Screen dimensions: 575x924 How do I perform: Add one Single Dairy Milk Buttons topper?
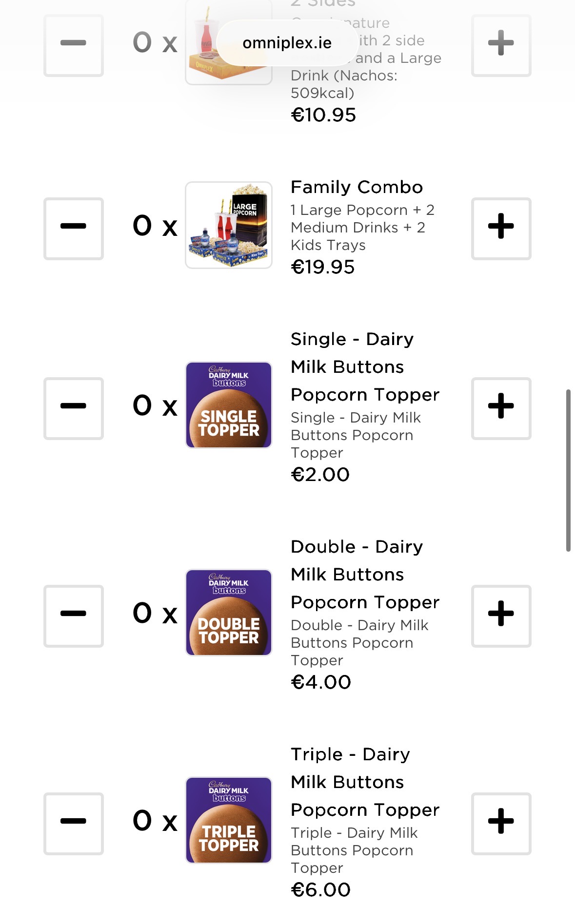(501, 408)
